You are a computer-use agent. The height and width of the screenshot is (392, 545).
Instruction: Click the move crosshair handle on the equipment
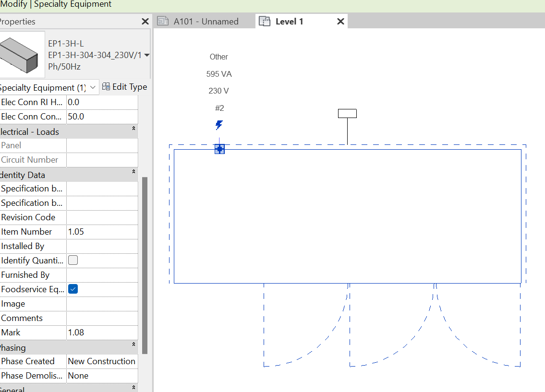click(x=219, y=149)
